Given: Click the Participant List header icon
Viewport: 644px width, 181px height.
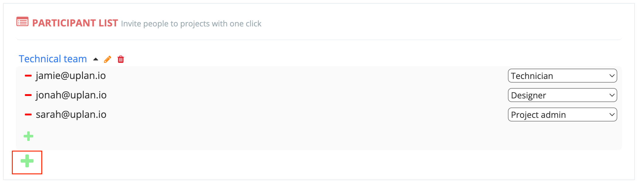Looking at the screenshot, I should pos(22,22).
